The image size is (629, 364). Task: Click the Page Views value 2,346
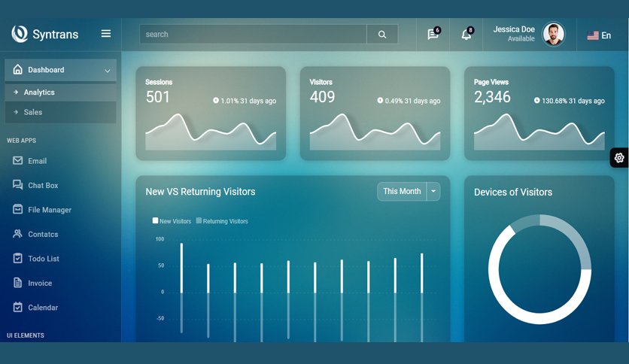(492, 96)
